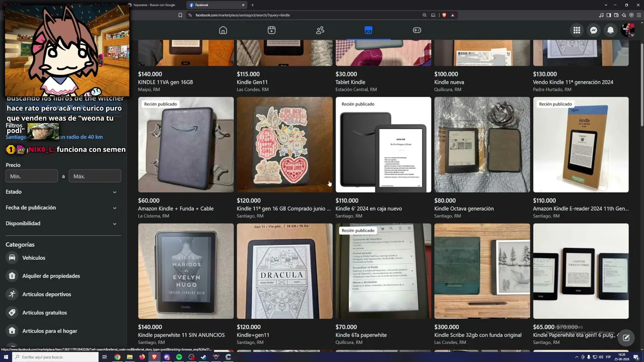Launch Firefox from the taskbar
644x362 pixels.
tap(142, 357)
